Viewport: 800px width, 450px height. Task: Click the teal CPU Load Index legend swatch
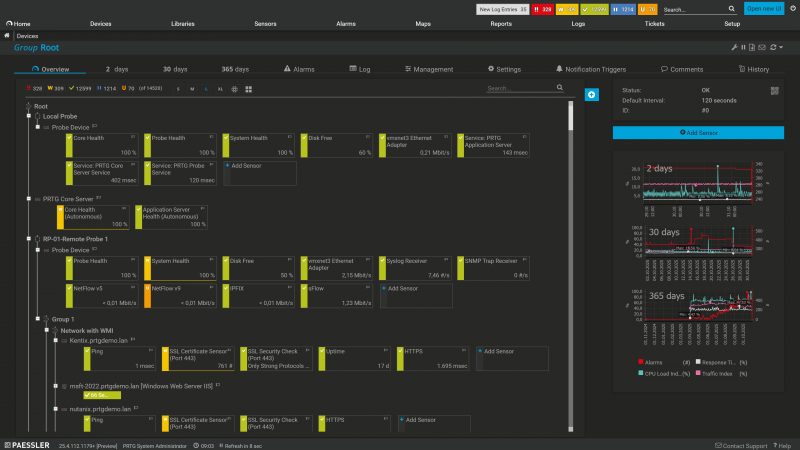tap(641, 373)
